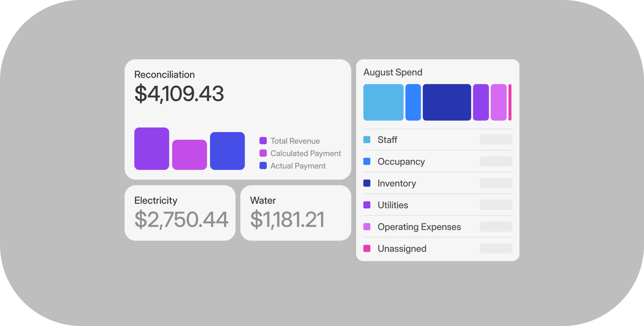The width and height of the screenshot is (644, 326).
Task: Select the Staff segment in August Spend bar
Action: coord(383,102)
